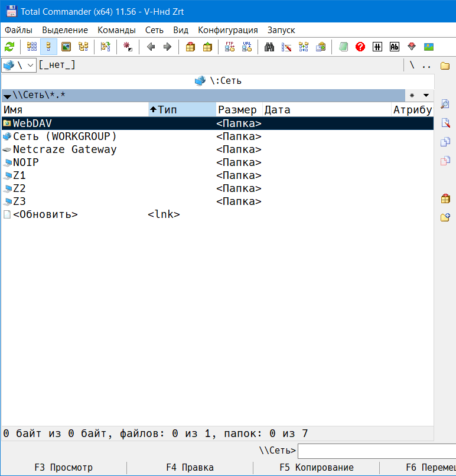Expand the directory history arrow at path bar right
The image size is (456, 476).
pos(426,95)
